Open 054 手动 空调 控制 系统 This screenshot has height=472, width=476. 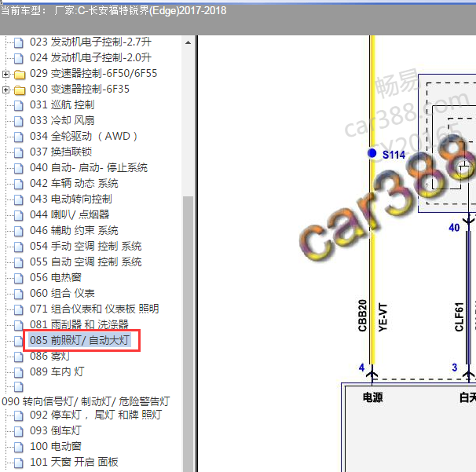pyautogui.click(x=86, y=246)
